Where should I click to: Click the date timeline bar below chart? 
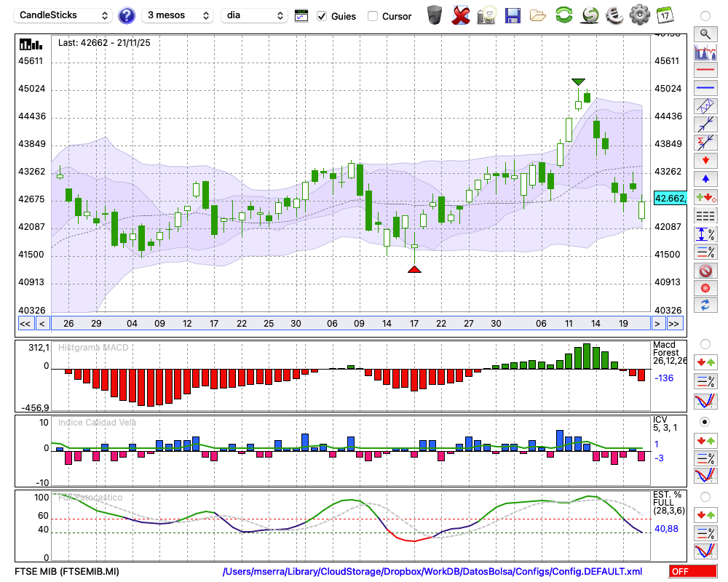tap(349, 324)
